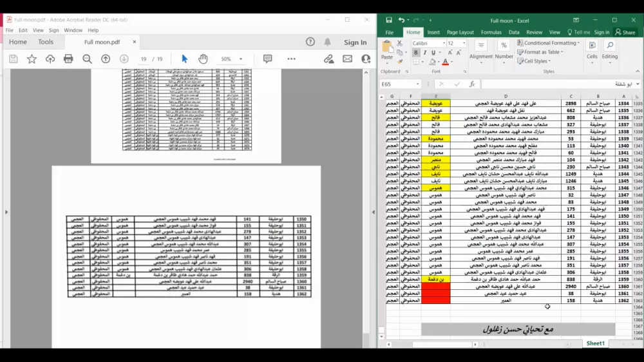Select the red-filled cell in row 1360
644x362 pixels.
(x=436, y=287)
